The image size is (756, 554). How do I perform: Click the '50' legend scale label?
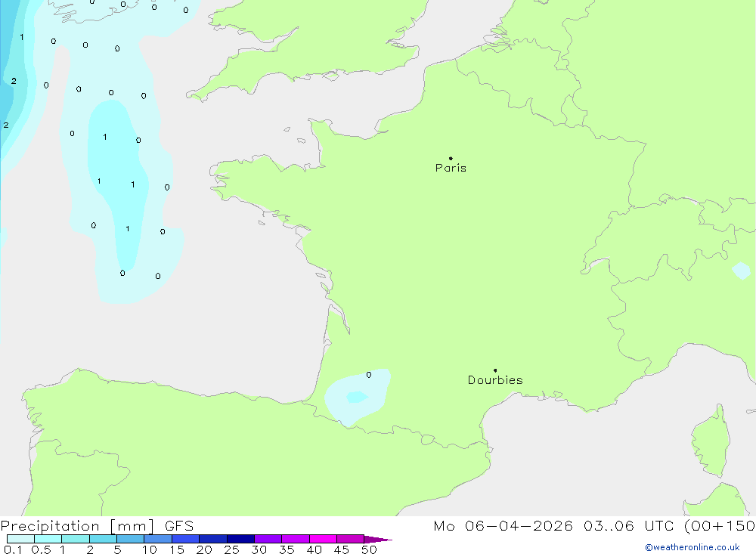click(x=369, y=549)
